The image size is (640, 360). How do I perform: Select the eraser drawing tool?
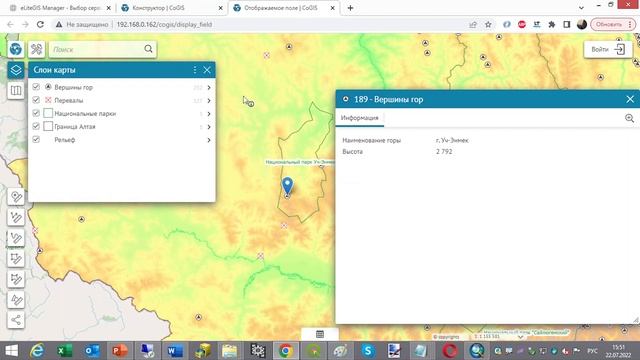click(x=16, y=300)
